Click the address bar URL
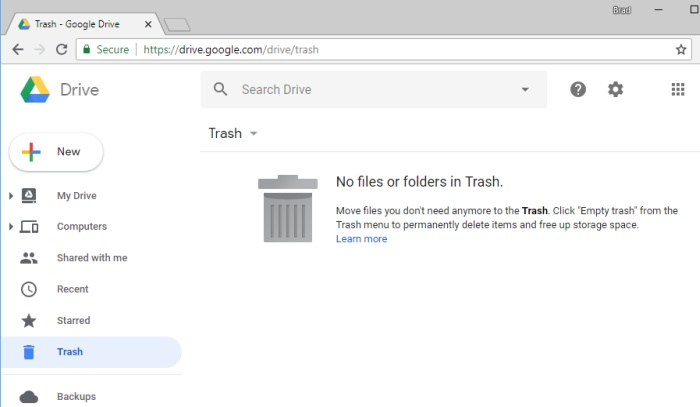This screenshot has width=700, height=407. pos(231,50)
